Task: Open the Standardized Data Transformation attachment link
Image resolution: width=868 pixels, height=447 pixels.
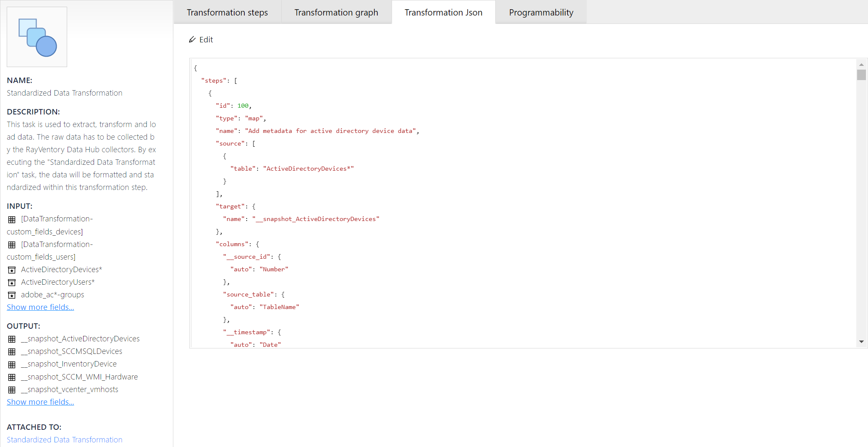Action: point(64,439)
